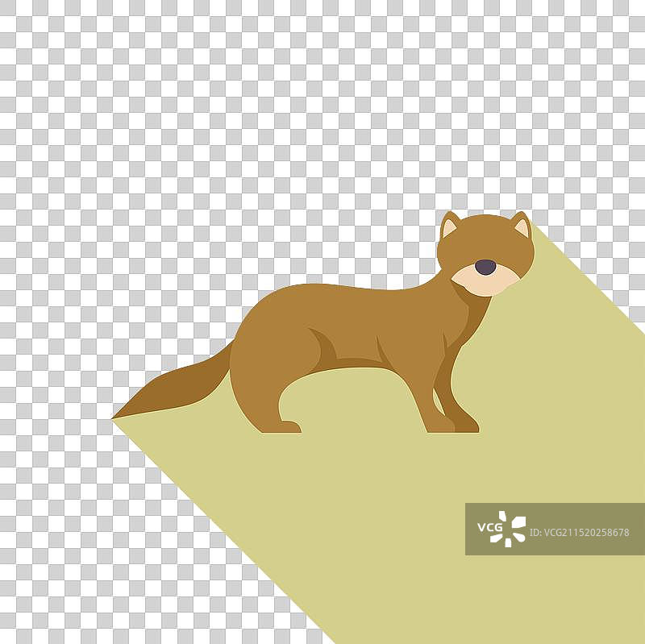This screenshot has width=645, height=644.
Task: Click the weasel's left ear
Action: [x=449, y=226]
